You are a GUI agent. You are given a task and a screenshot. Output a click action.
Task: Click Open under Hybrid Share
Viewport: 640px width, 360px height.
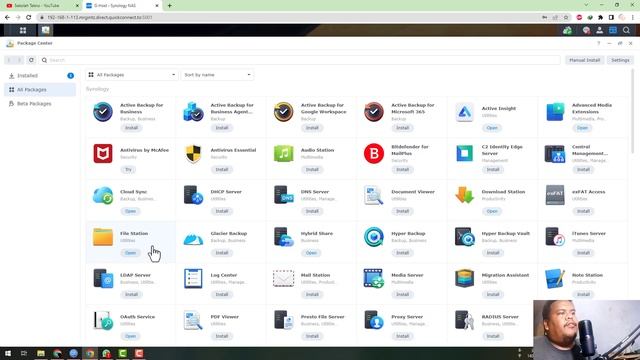pos(311,253)
